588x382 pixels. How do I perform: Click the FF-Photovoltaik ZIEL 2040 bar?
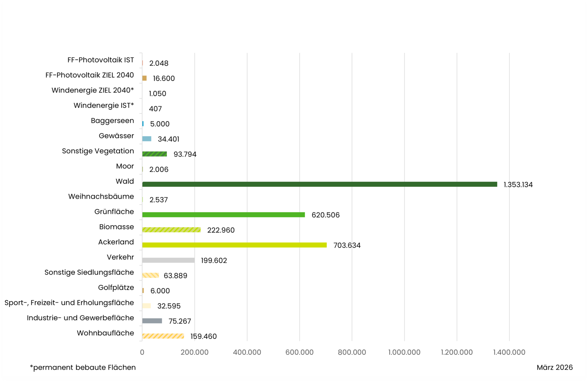tap(144, 78)
